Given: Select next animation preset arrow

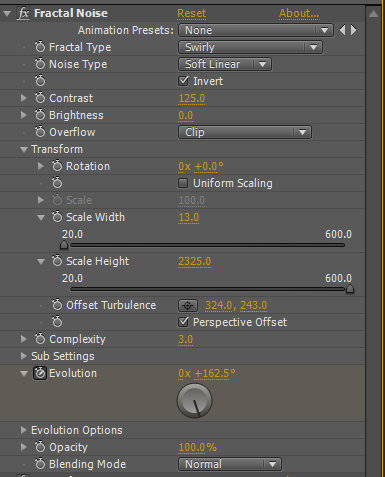Looking at the screenshot, I should tap(354, 30).
